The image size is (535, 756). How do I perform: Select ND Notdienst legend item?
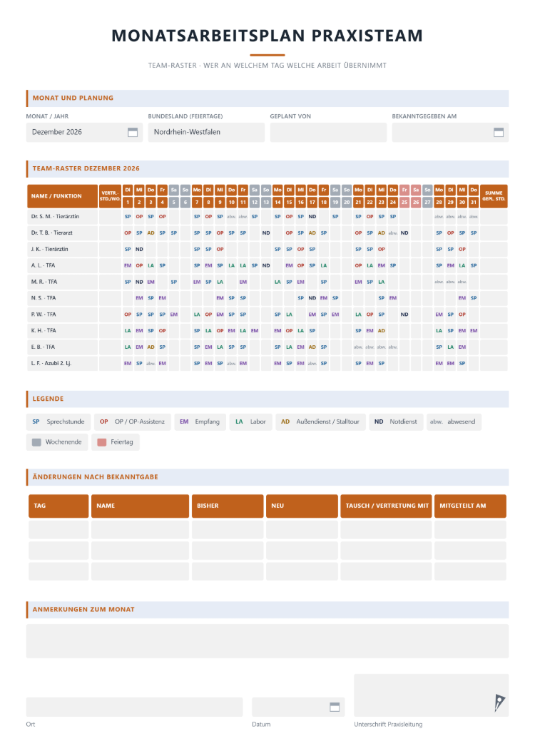396,422
